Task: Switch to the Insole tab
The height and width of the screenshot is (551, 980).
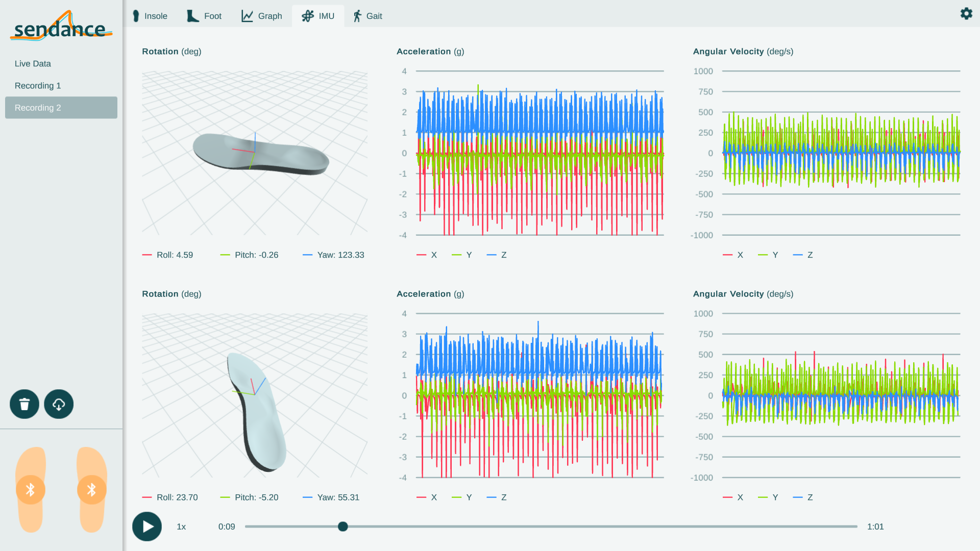Action: pyautogui.click(x=150, y=16)
